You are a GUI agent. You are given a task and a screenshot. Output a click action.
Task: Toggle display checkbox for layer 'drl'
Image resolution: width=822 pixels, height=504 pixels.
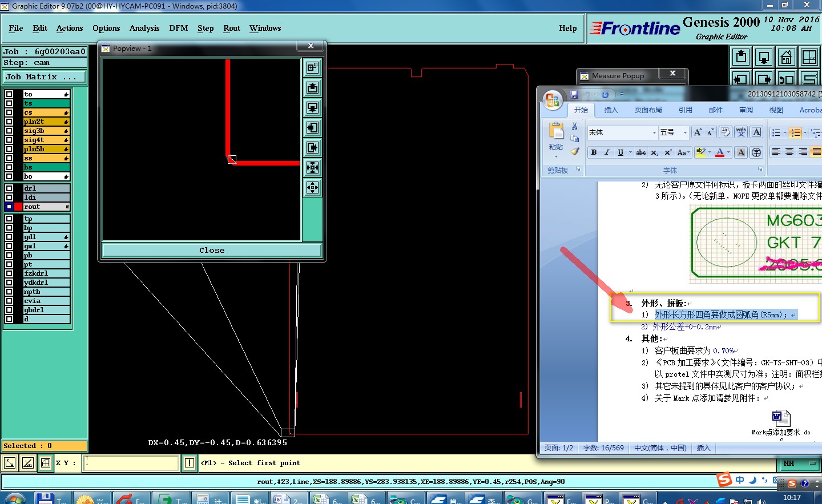click(9, 188)
